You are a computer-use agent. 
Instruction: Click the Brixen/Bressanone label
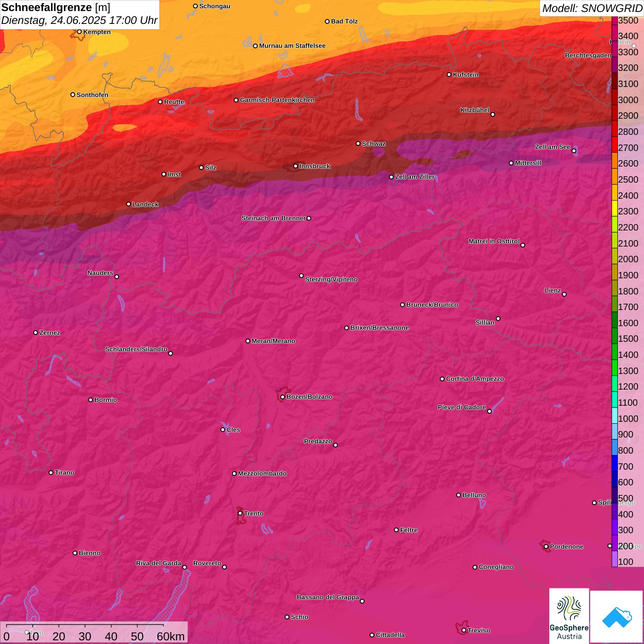(x=379, y=328)
